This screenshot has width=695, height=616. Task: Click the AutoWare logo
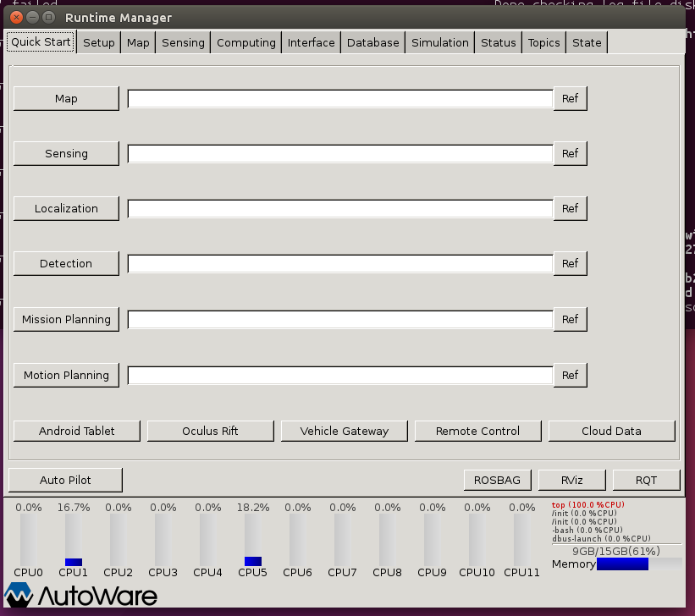[80, 595]
